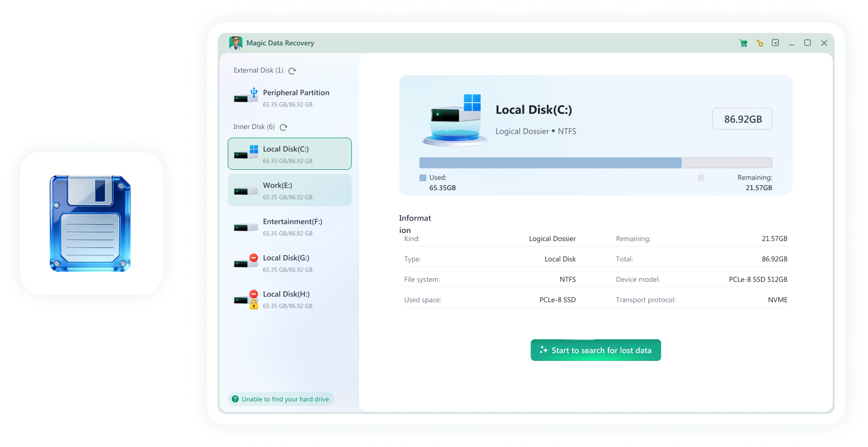Click the Work(E:) drive icon

[x=246, y=191]
